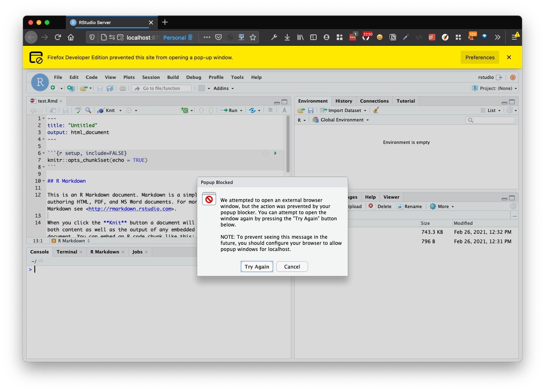The width and height of the screenshot is (545, 392).
Task: Click the quit session power icon
Action: pos(513,77)
